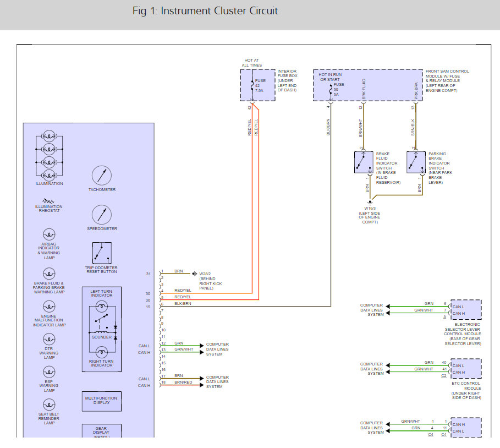Select Fuse 42 in the interior fuse box
Image resolution: width=500 pixels, height=448 pixels.
pyautogui.click(x=252, y=85)
